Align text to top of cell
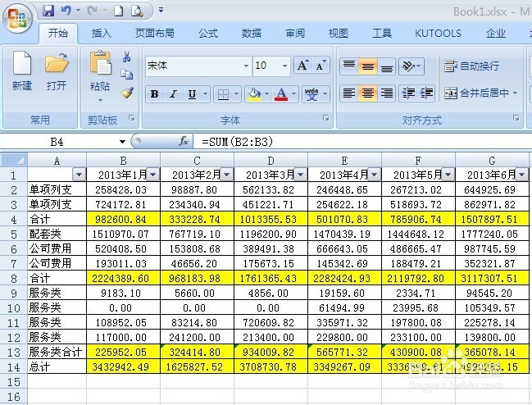The image size is (532, 405). click(x=349, y=66)
